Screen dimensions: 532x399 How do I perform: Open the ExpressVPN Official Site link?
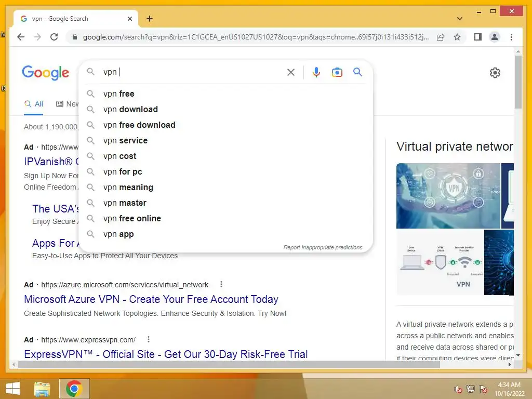pos(166,354)
